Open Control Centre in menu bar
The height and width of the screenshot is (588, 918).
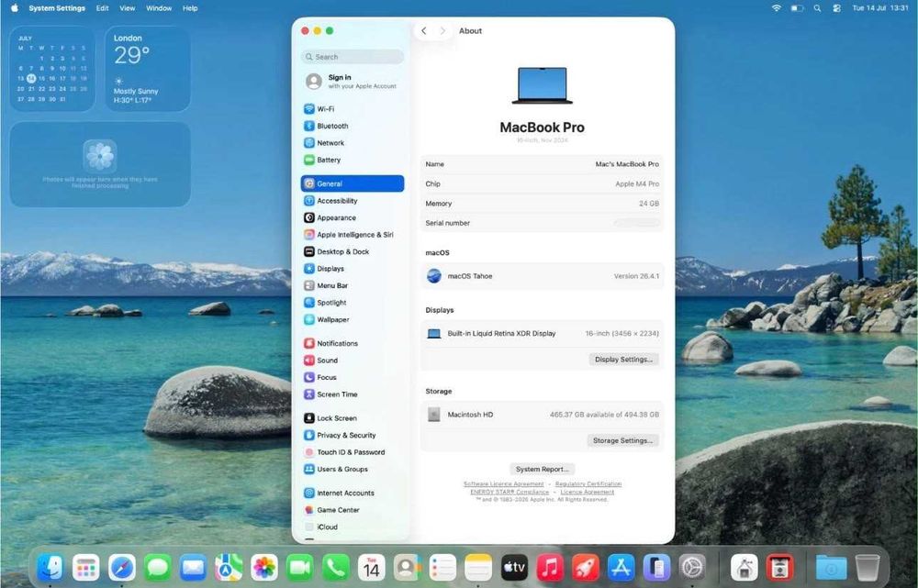tap(837, 8)
